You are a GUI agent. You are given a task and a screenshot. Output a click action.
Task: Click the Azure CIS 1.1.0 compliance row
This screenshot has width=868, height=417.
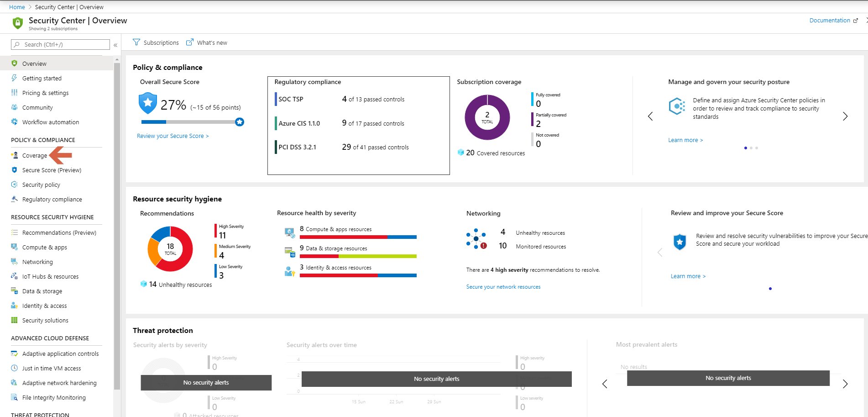click(x=340, y=123)
